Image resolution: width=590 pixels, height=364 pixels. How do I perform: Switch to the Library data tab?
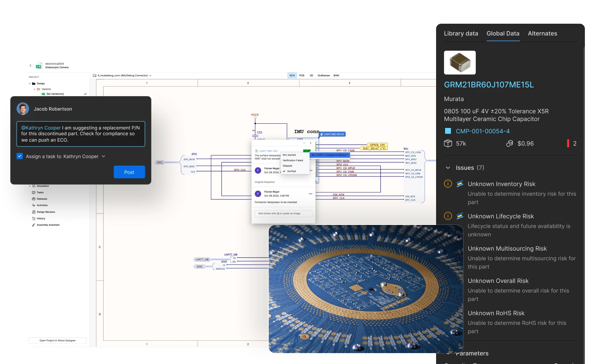coord(461,33)
